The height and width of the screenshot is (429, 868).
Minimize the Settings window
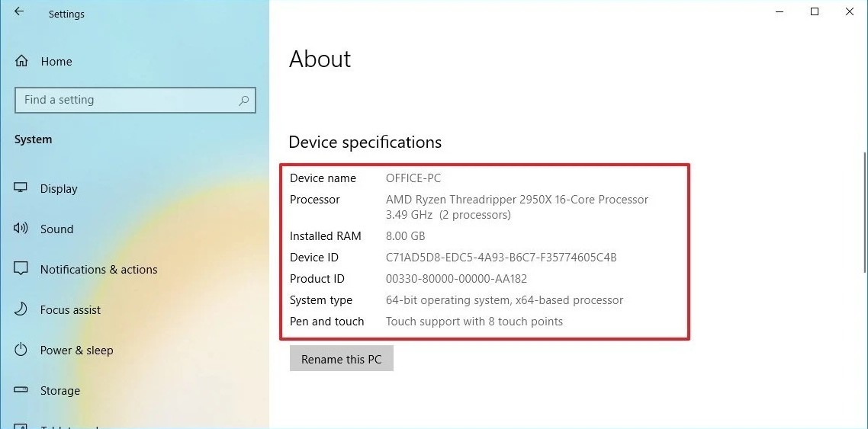[780, 12]
